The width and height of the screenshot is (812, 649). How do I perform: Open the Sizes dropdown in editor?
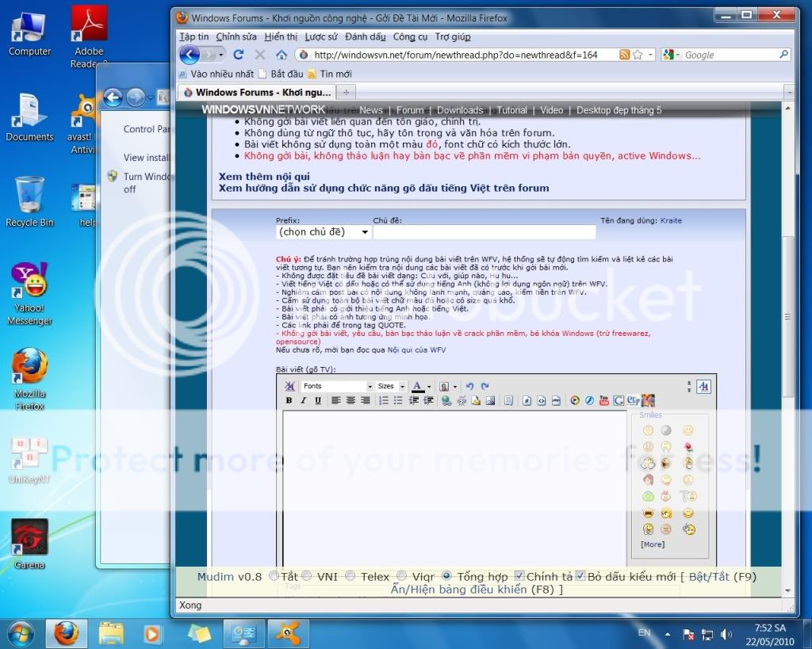click(391, 386)
